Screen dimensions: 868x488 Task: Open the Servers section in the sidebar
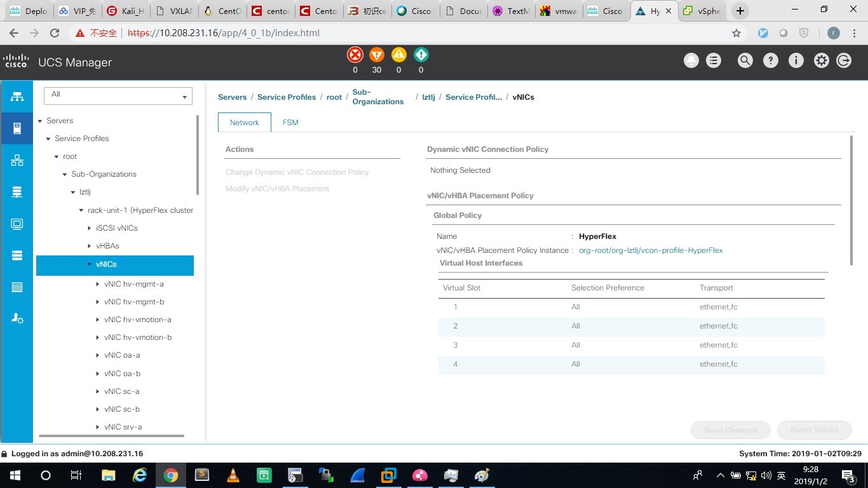pos(17,128)
